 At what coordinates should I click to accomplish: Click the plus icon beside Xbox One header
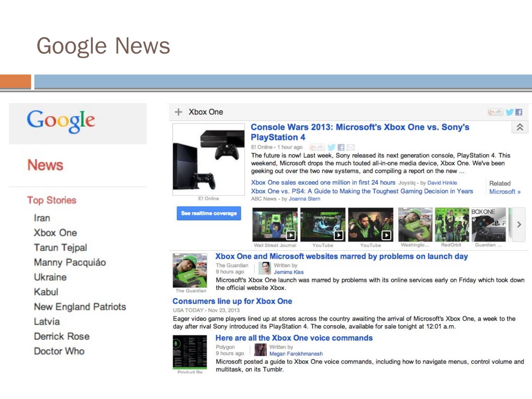tap(178, 112)
